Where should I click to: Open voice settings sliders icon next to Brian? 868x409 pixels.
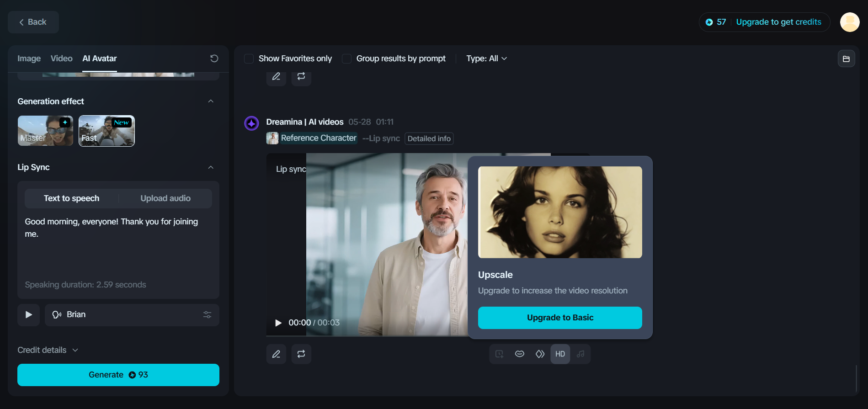[207, 315]
